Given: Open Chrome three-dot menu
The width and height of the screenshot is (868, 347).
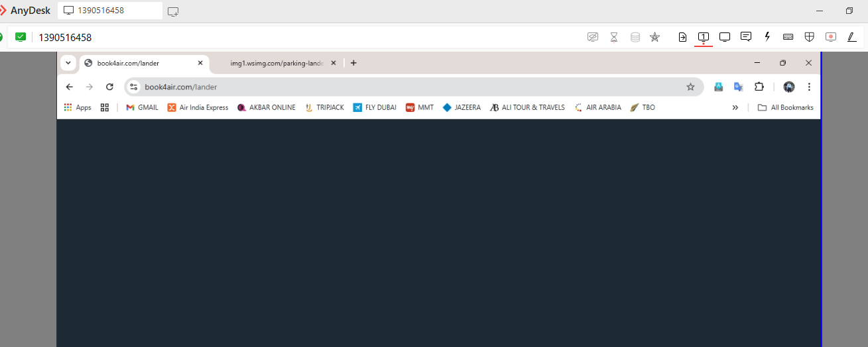Looking at the screenshot, I should click(x=809, y=87).
